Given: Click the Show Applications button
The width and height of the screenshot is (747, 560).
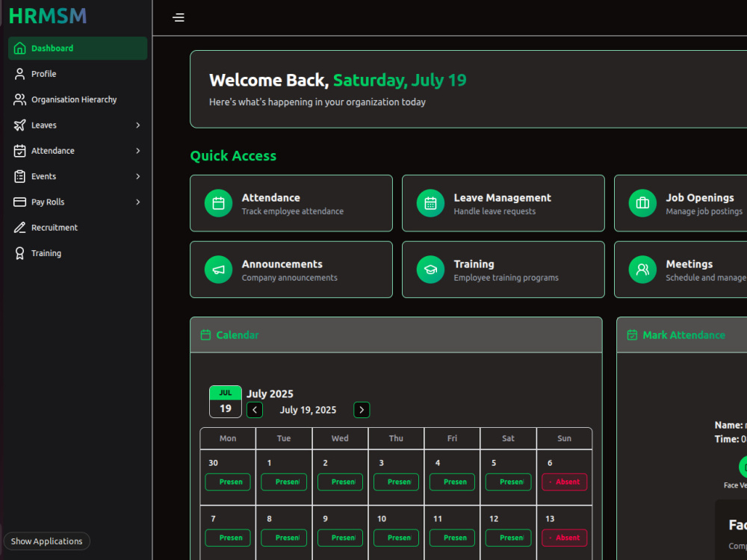Looking at the screenshot, I should (46, 541).
